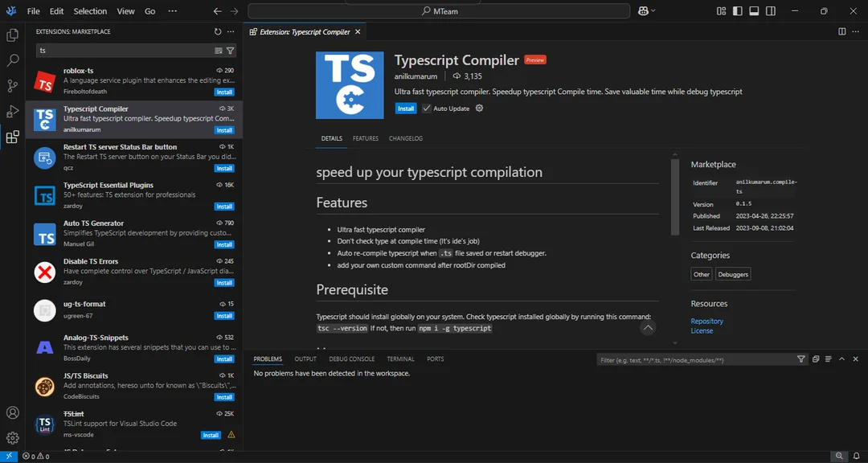Screen dimensions: 868x463
Task: Open editor more actions ellipsis
Action: 855,31
